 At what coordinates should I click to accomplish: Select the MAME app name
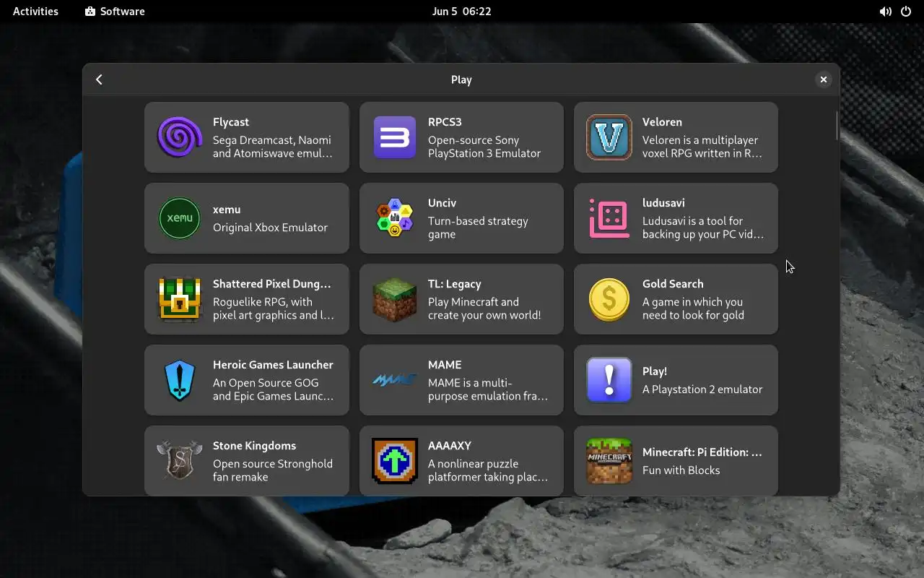pos(445,365)
